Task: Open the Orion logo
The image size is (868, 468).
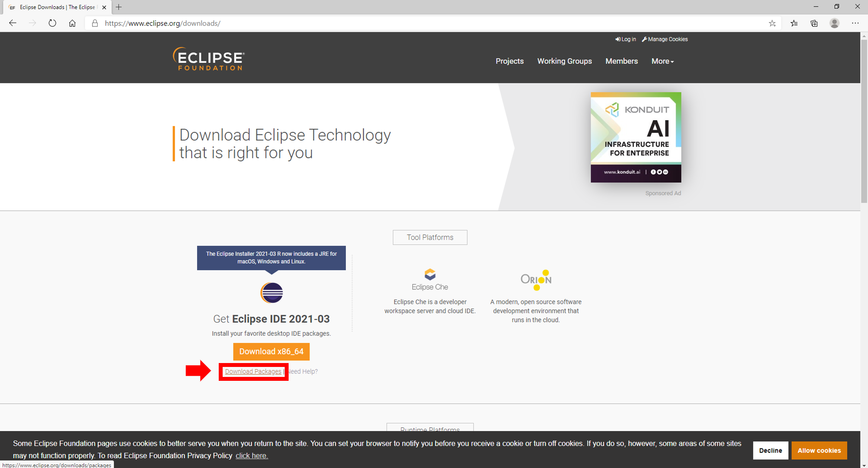Action: coord(536,280)
